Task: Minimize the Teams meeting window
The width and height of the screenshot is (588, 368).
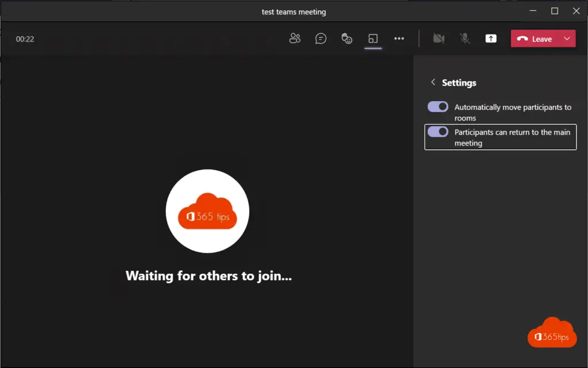Action: [x=533, y=11]
